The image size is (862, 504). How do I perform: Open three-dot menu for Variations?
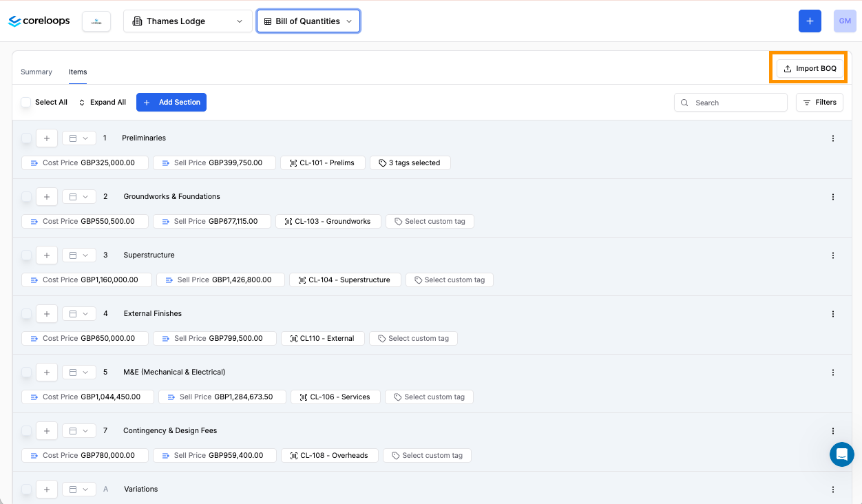[833, 490]
